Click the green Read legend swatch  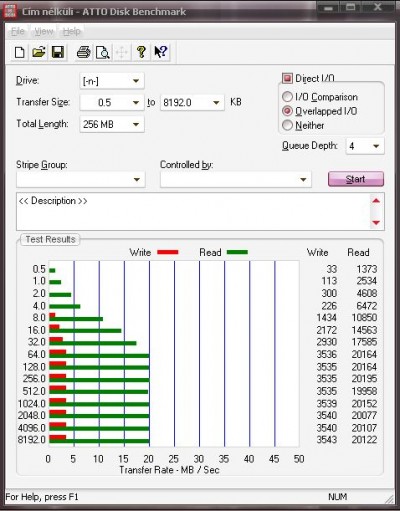pyautogui.click(x=237, y=252)
